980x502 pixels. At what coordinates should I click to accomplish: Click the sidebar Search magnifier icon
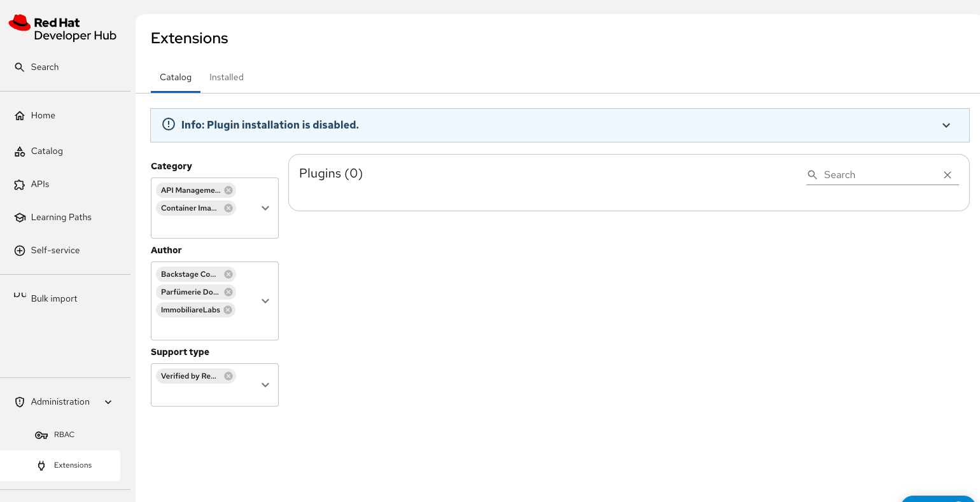[x=20, y=67]
